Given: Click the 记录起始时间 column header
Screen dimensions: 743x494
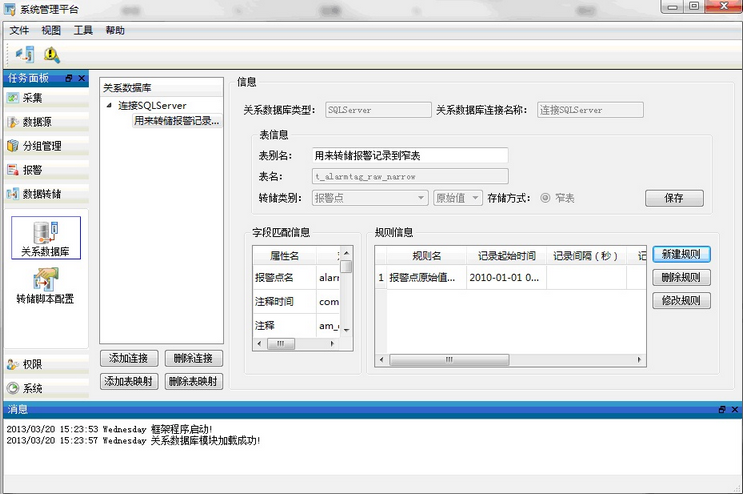Looking at the screenshot, I should tap(507, 256).
